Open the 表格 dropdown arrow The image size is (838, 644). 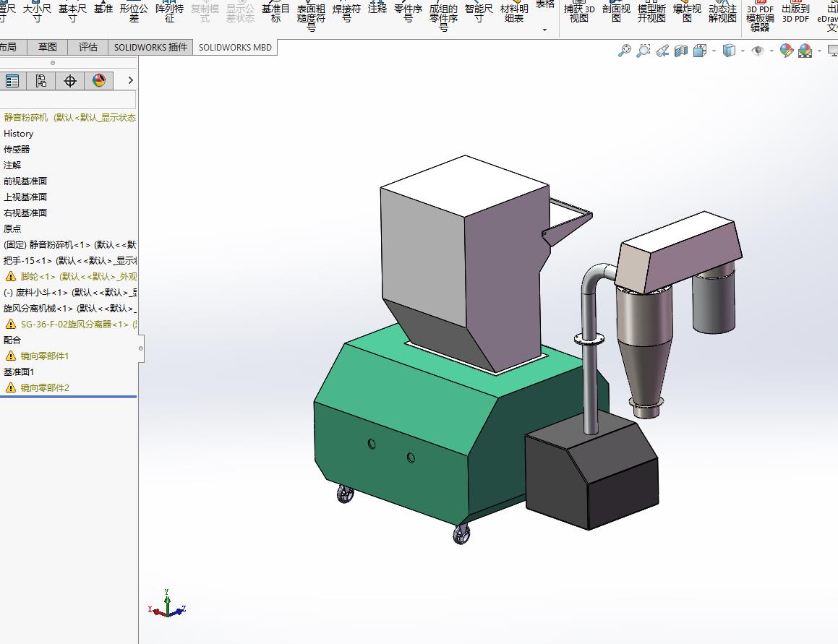tap(544, 30)
